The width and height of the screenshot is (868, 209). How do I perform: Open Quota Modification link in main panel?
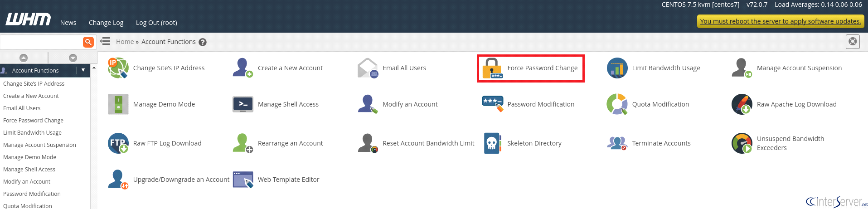point(660,104)
